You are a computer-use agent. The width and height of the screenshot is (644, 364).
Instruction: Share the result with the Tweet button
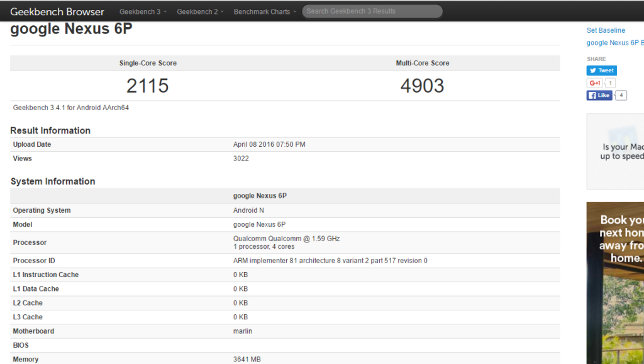[602, 71]
